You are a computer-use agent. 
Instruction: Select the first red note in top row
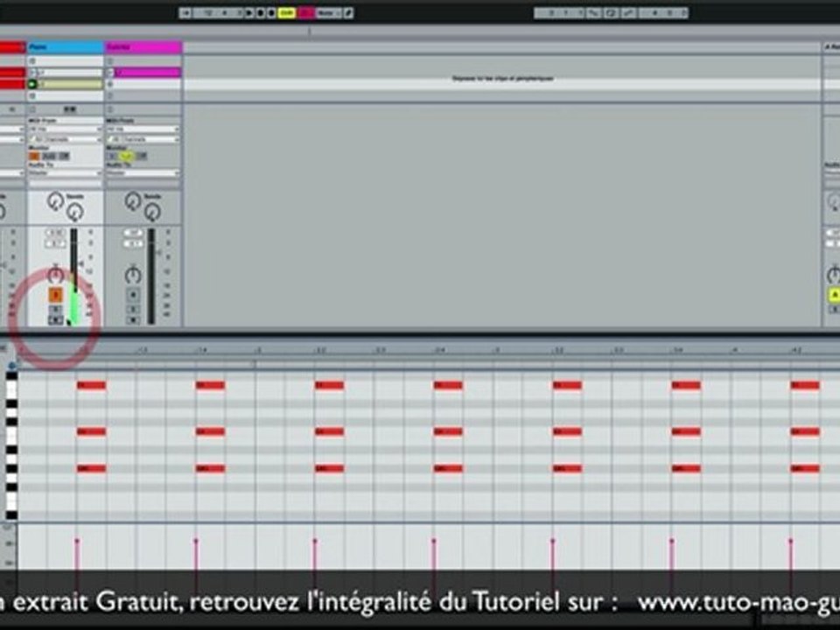[91, 385]
